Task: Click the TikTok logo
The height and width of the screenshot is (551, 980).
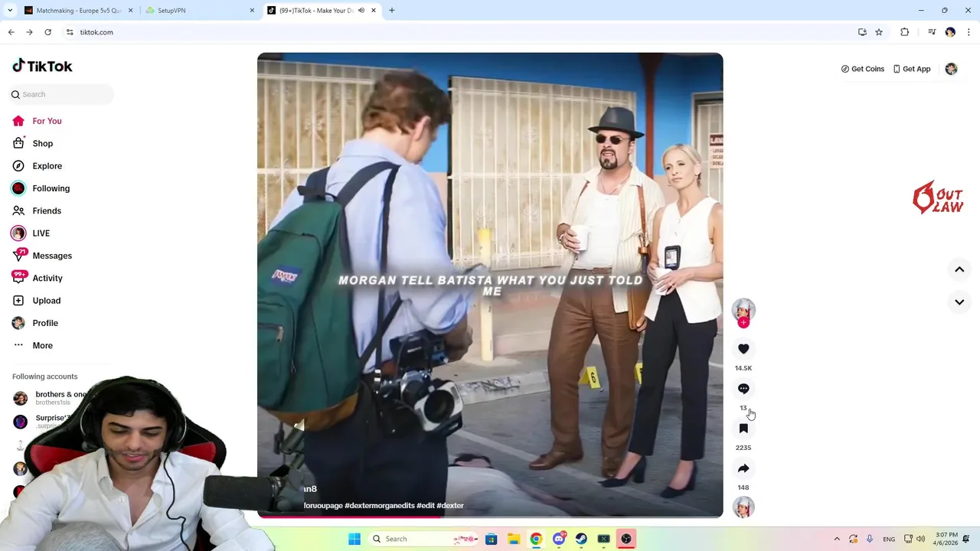Action: point(42,66)
